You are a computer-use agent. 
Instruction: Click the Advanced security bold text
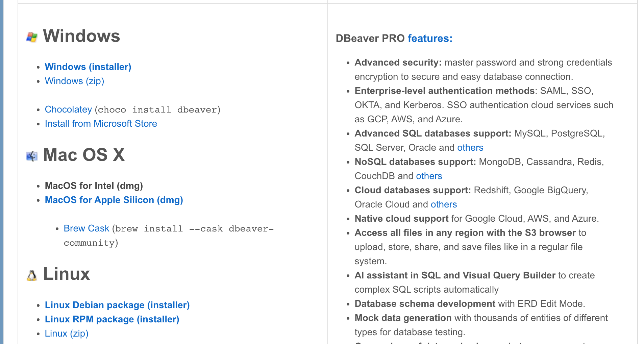[x=398, y=63]
